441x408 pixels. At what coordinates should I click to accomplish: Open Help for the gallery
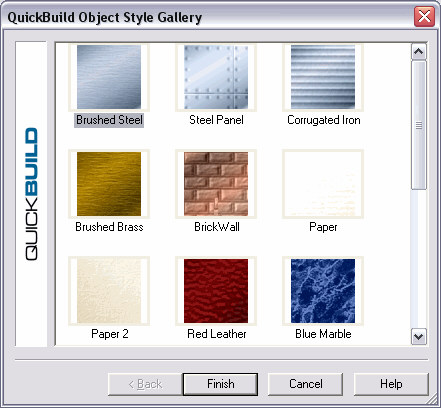click(391, 384)
